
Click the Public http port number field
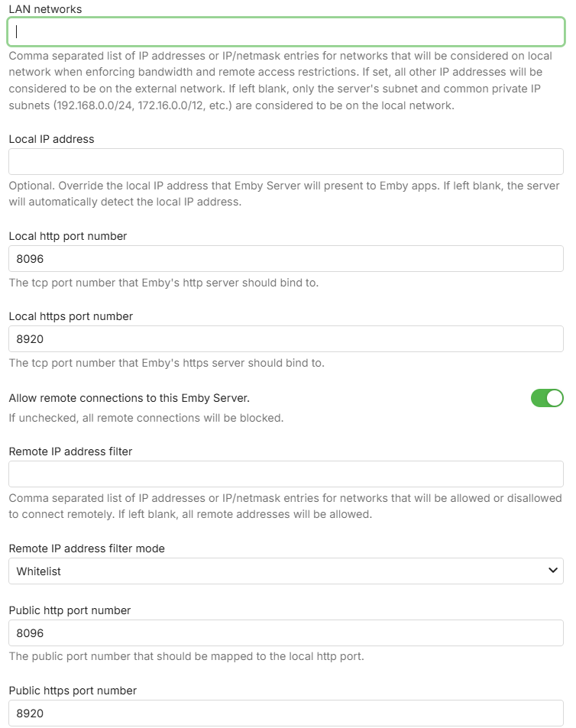[286, 633]
